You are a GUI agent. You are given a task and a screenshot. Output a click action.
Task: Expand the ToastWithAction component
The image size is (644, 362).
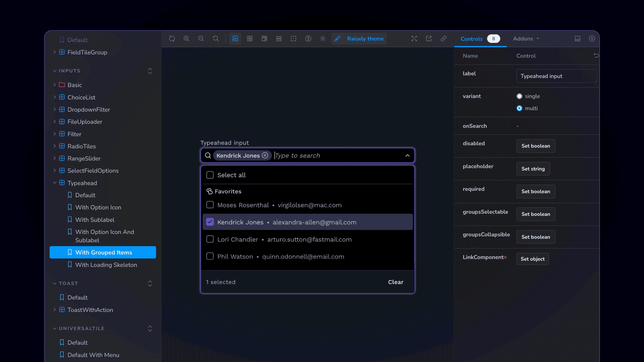[x=54, y=310]
